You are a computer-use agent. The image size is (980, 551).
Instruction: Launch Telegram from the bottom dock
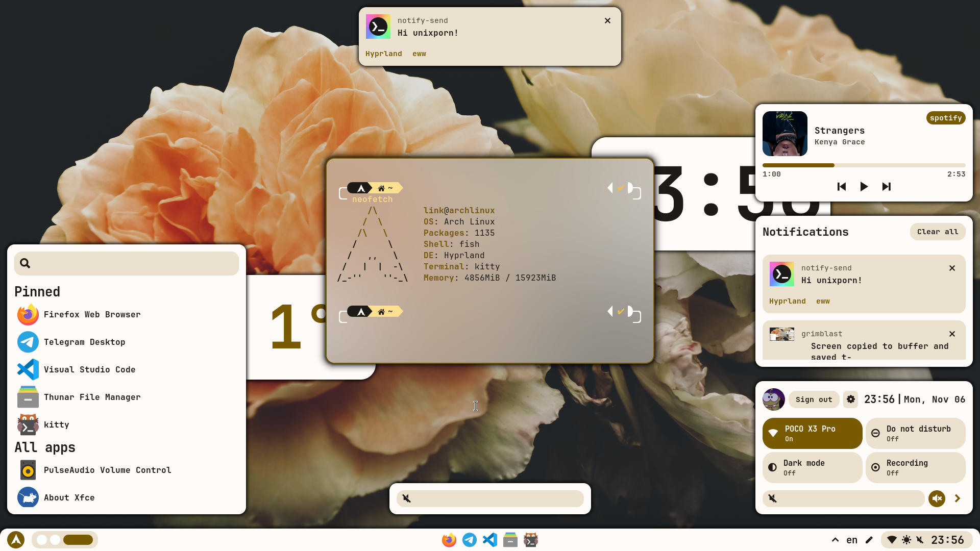(x=469, y=540)
